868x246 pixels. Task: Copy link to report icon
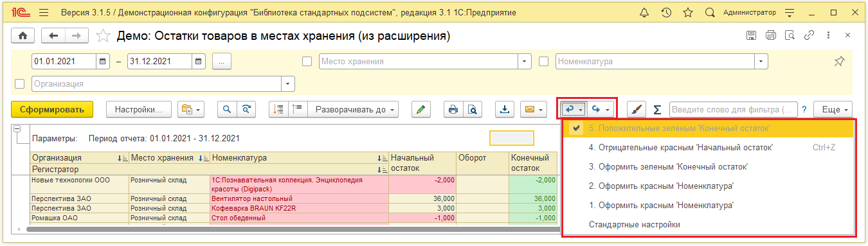click(x=809, y=36)
